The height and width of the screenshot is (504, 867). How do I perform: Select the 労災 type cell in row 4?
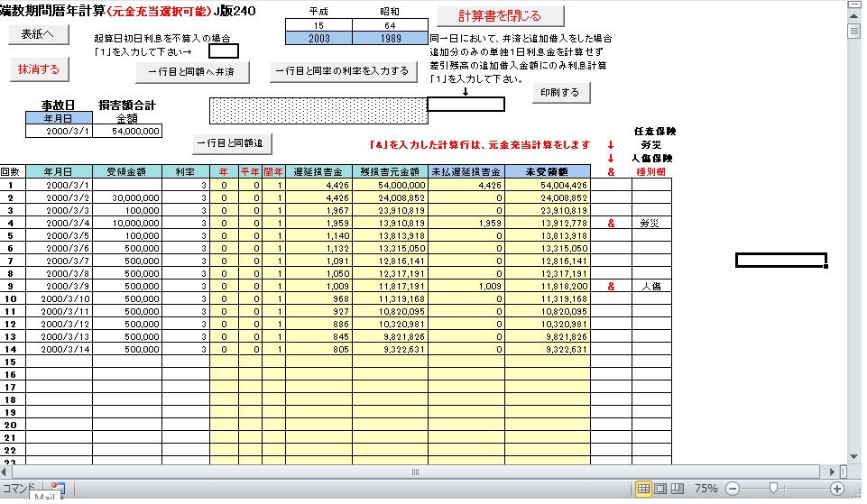click(651, 224)
